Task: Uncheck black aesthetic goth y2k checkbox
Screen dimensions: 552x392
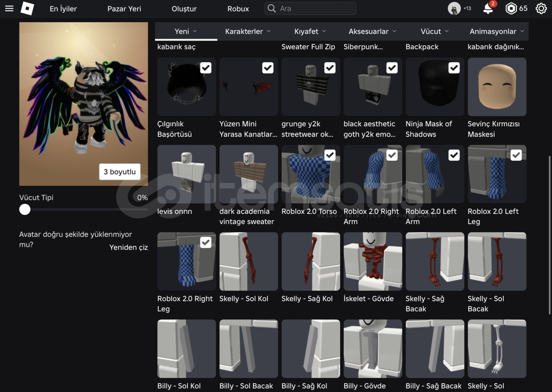Action: (x=392, y=68)
